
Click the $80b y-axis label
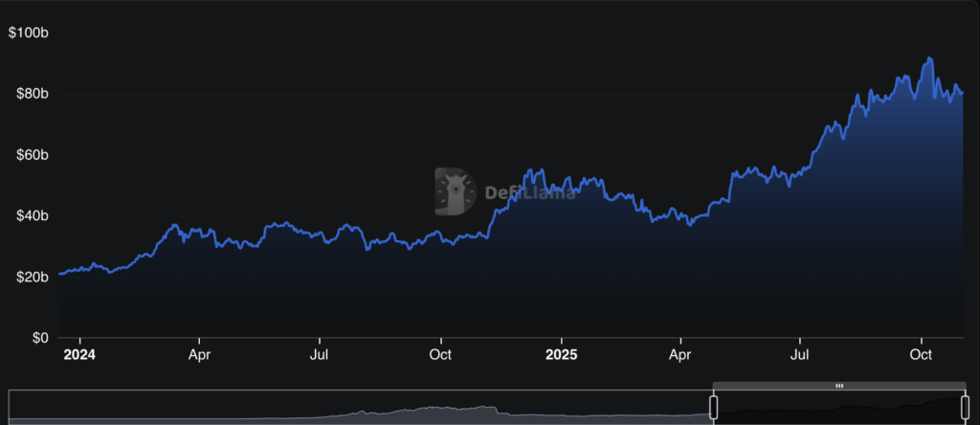pyautogui.click(x=31, y=94)
